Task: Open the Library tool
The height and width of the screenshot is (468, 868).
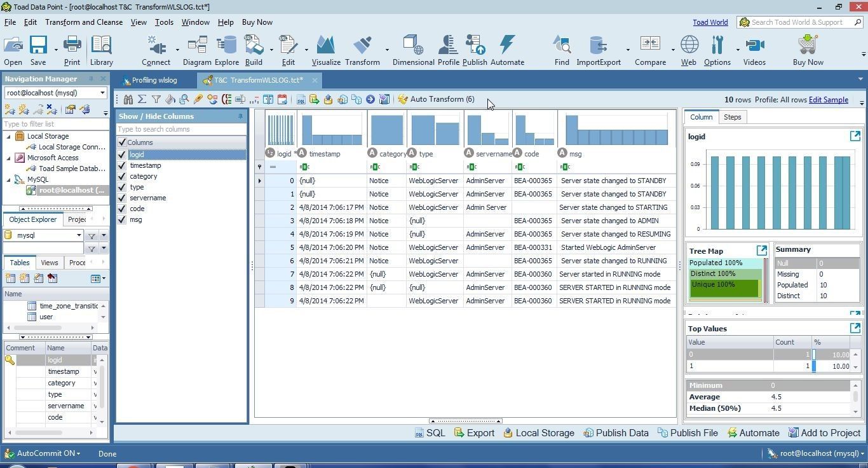Action: pos(101,50)
